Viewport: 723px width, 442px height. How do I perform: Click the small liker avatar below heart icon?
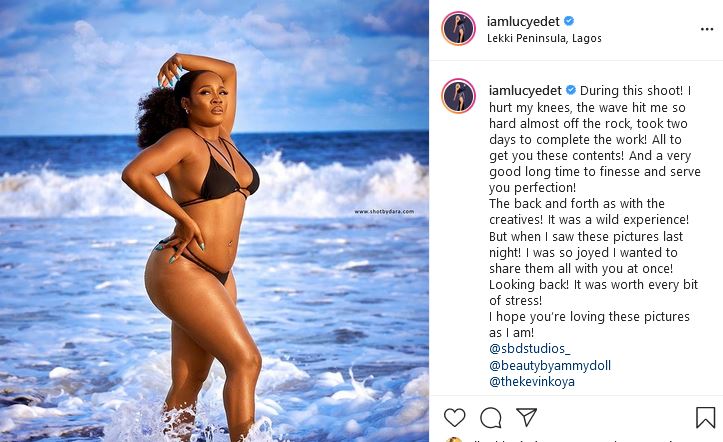pyautogui.click(x=454, y=439)
